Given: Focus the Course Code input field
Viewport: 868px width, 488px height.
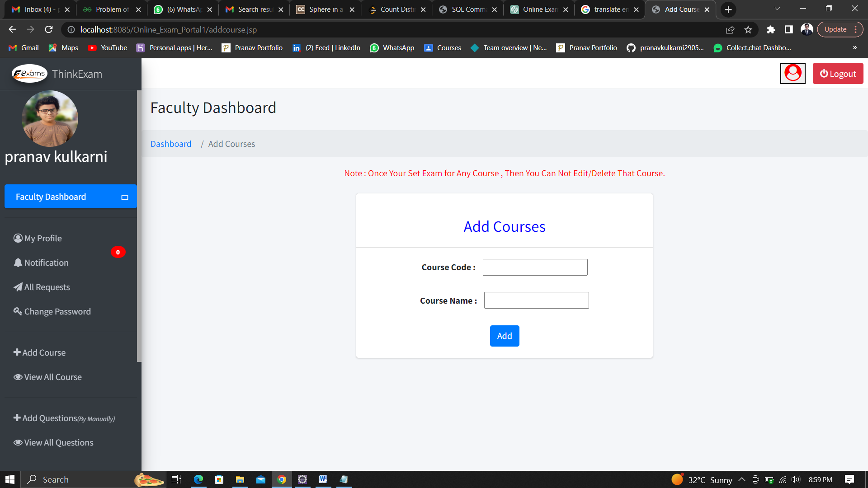Looking at the screenshot, I should point(535,267).
